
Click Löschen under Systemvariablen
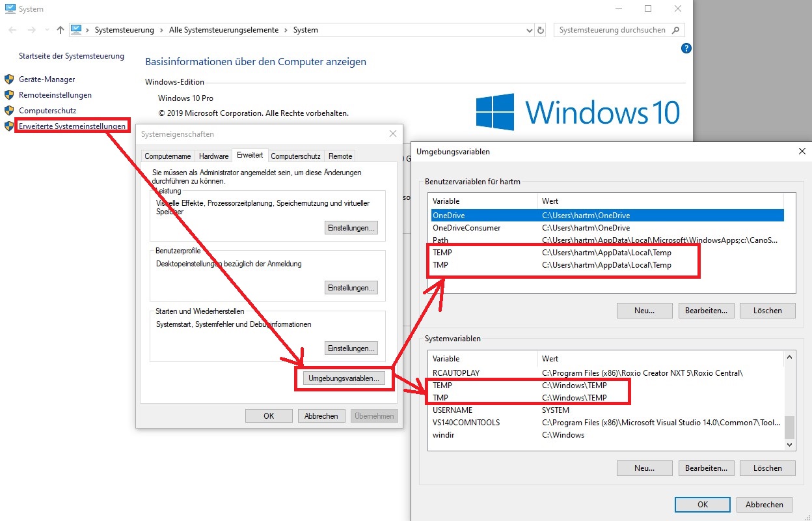point(768,468)
